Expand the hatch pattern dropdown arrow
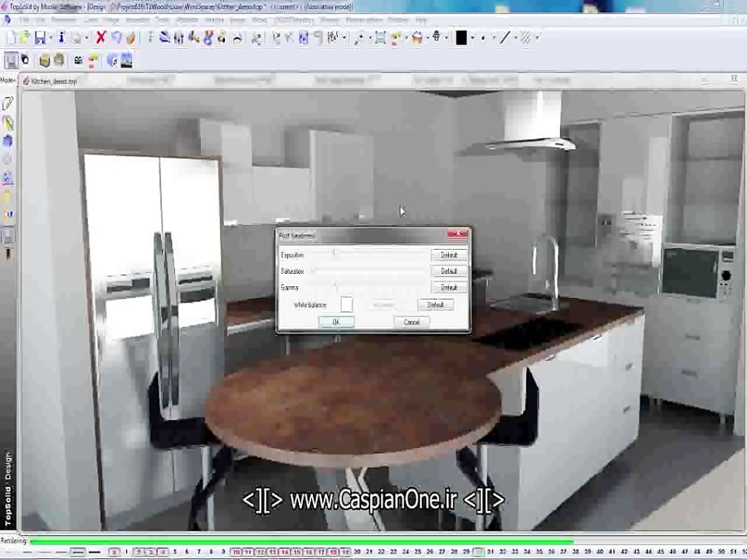The image size is (747, 560). tap(537, 38)
